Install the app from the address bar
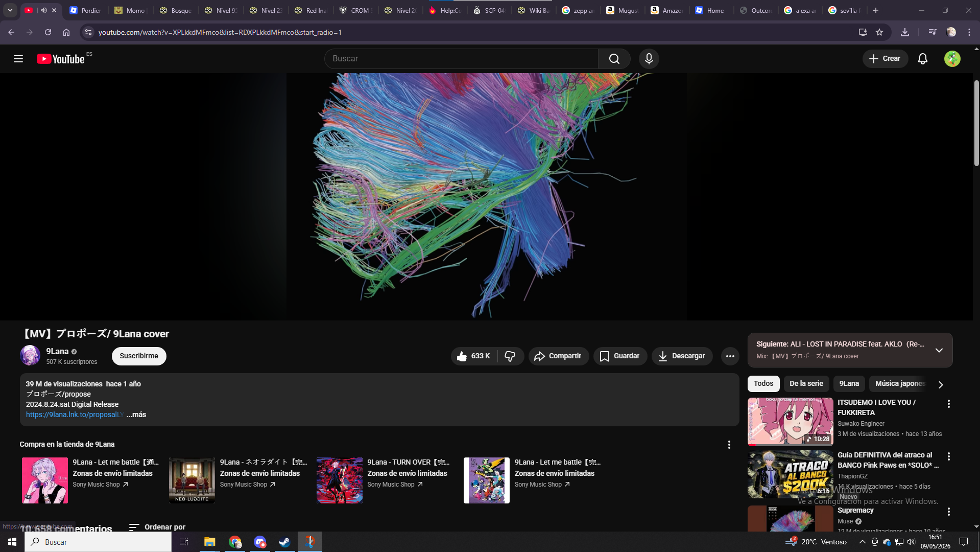Image resolution: width=980 pixels, height=552 pixels. pos(863,32)
